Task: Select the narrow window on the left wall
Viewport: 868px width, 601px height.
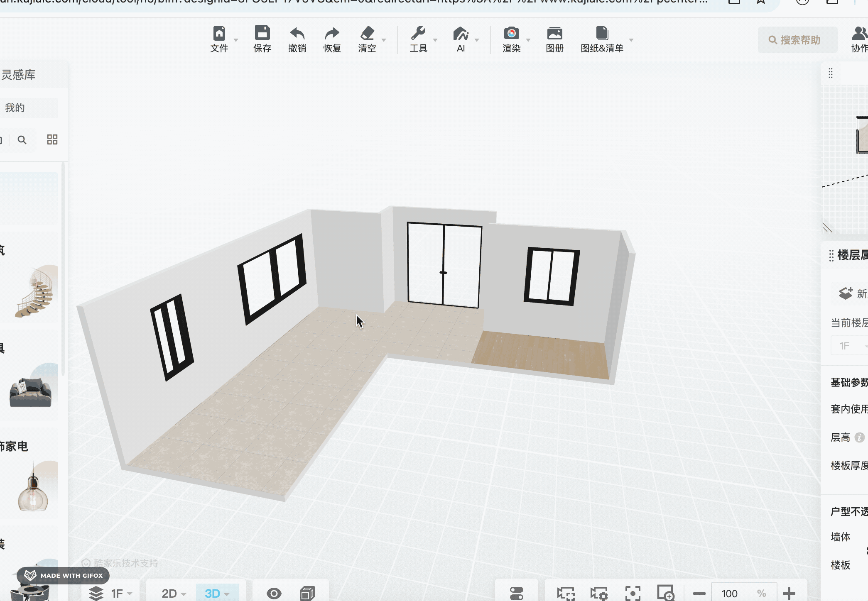Action: click(172, 337)
